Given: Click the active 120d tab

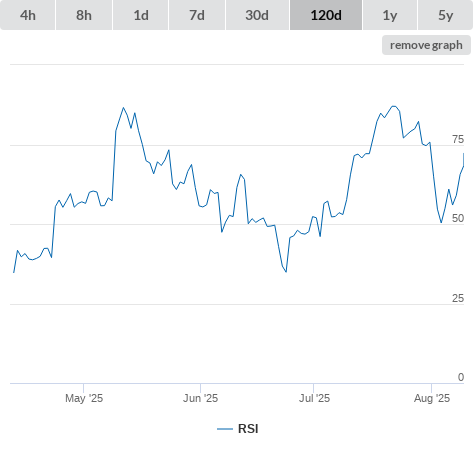Looking at the screenshot, I should point(326,15).
